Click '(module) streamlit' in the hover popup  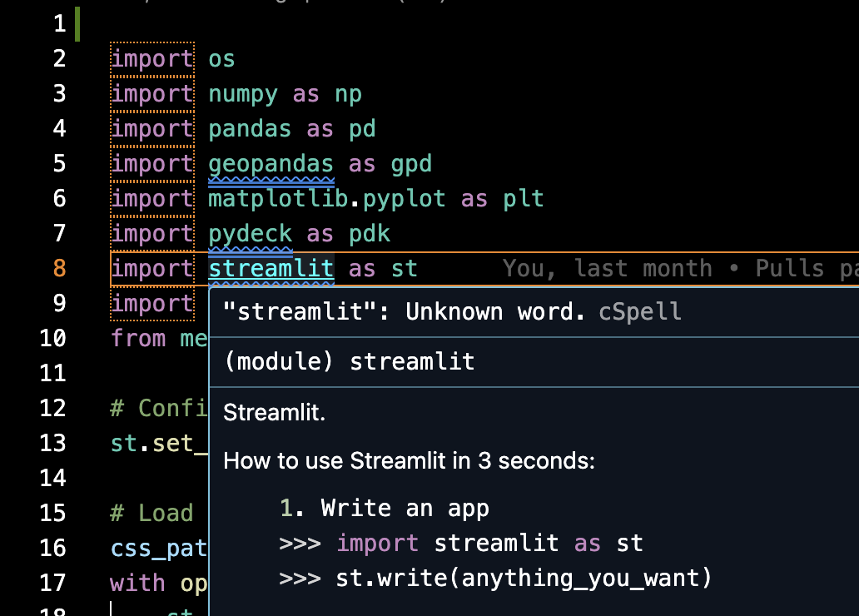pyautogui.click(x=350, y=362)
